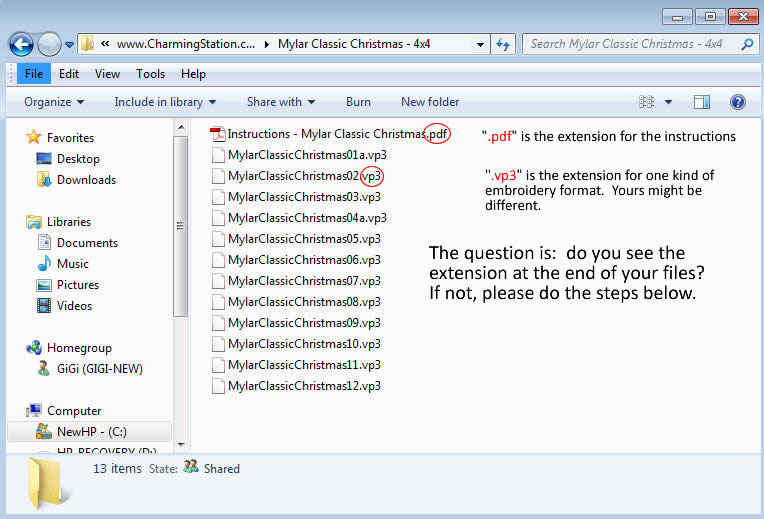Open the Instructions PDF file icon
This screenshot has height=519, width=764.
click(x=218, y=134)
